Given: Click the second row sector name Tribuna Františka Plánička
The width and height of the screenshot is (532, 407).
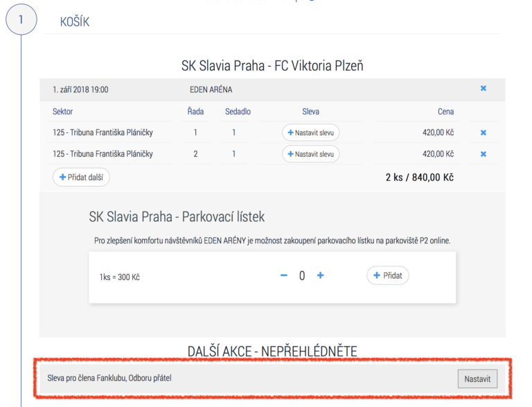Looking at the screenshot, I should (x=103, y=154).
